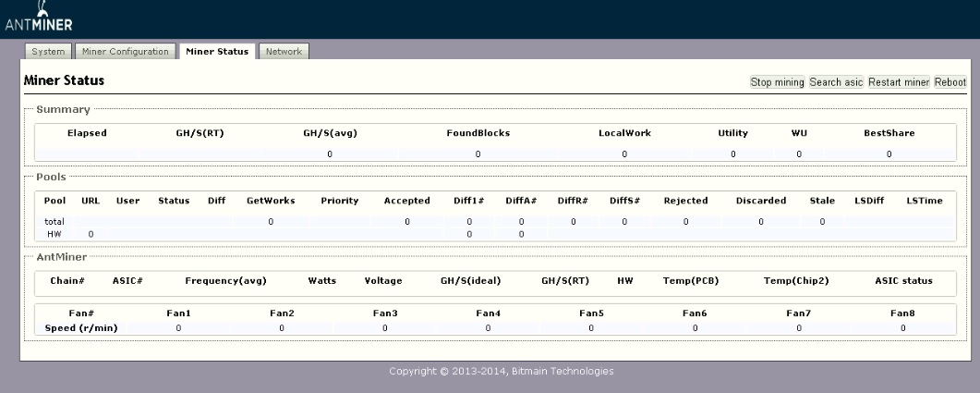Viewport: 980px width, 393px height.
Task: Click the Elapsed column header
Action: tap(87, 133)
